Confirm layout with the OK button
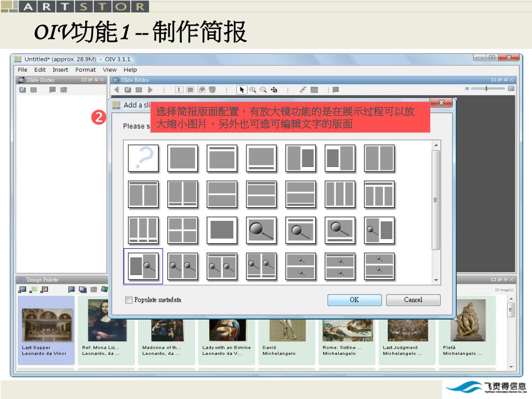 click(x=354, y=300)
